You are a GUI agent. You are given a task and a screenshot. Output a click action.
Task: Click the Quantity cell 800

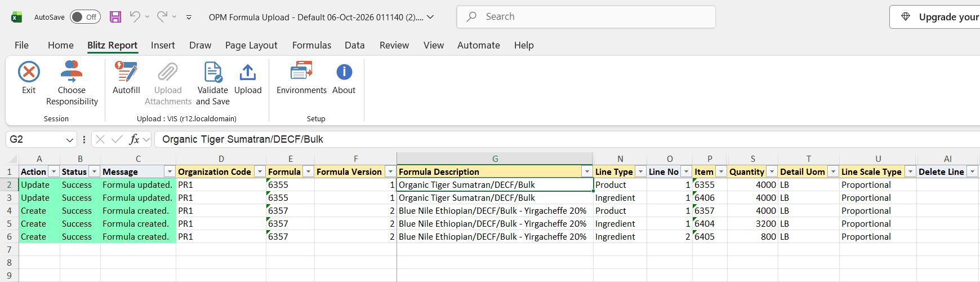[x=752, y=237]
